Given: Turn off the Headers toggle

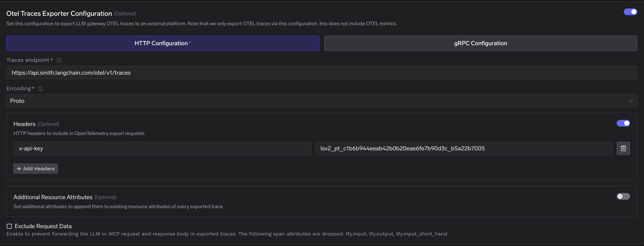Looking at the screenshot, I should [623, 123].
